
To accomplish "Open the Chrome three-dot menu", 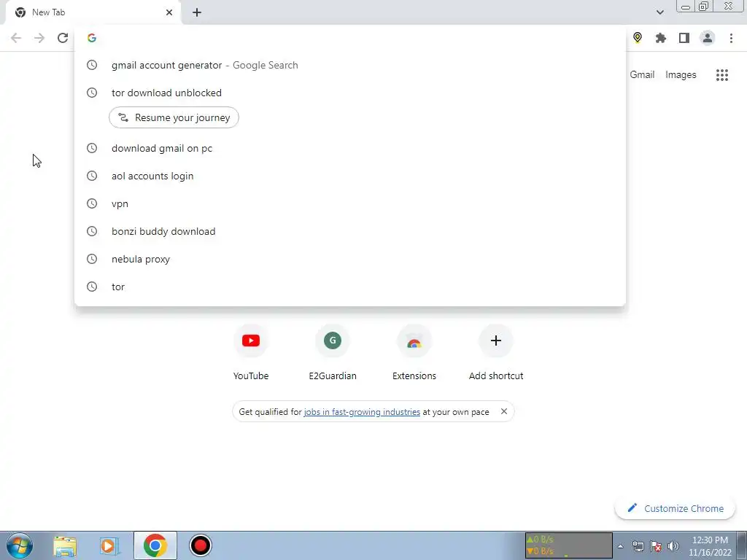I will point(731,38).
